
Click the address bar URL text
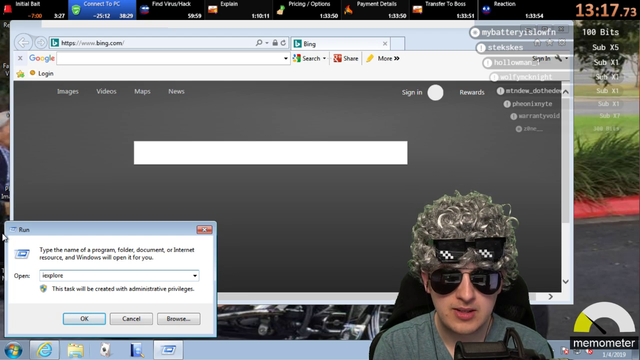[x=93, y=43]
